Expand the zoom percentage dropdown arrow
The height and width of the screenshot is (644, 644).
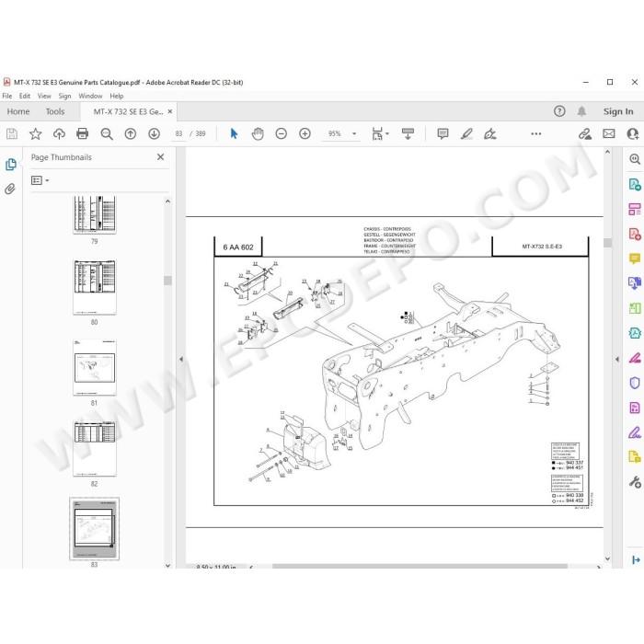(354, 133)
